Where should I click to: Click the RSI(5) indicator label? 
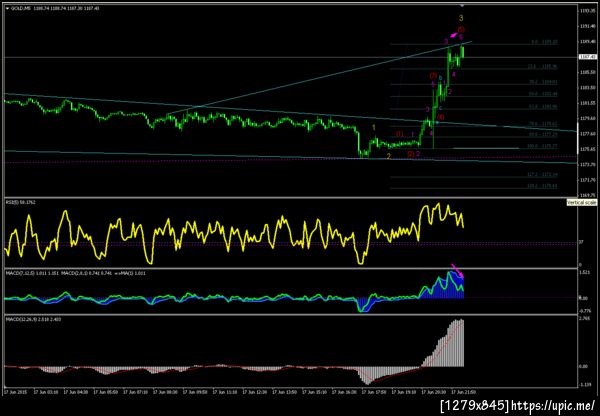[20, 202]
